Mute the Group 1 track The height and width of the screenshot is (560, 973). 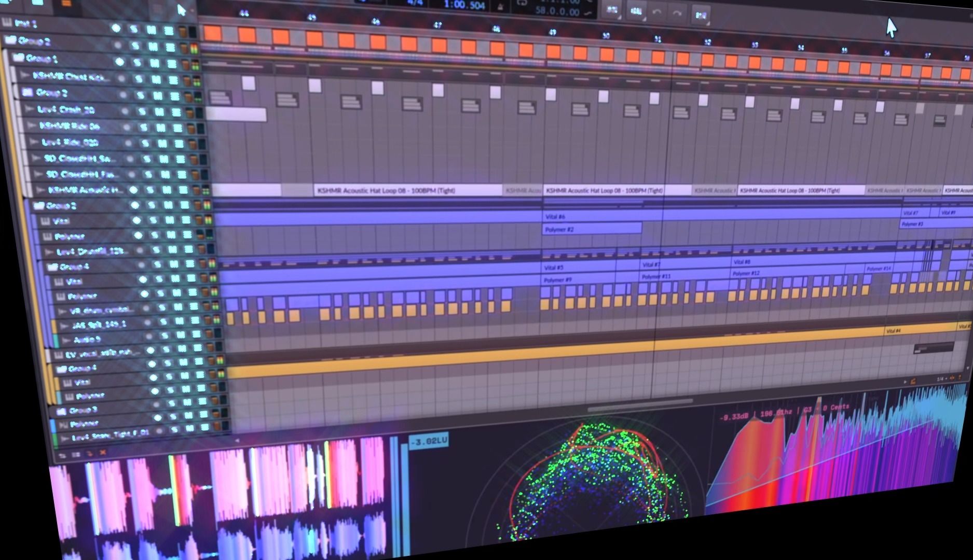tap(154, 63)
